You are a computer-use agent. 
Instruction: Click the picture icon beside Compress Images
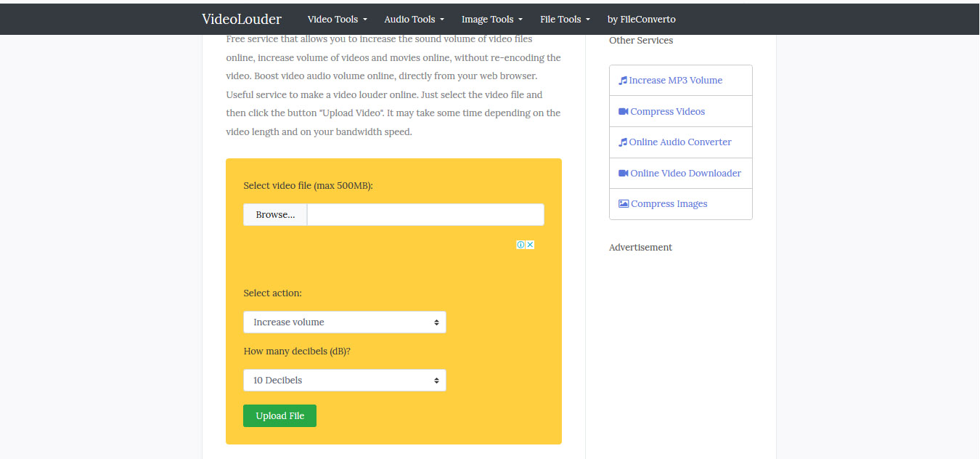[624, 204]
